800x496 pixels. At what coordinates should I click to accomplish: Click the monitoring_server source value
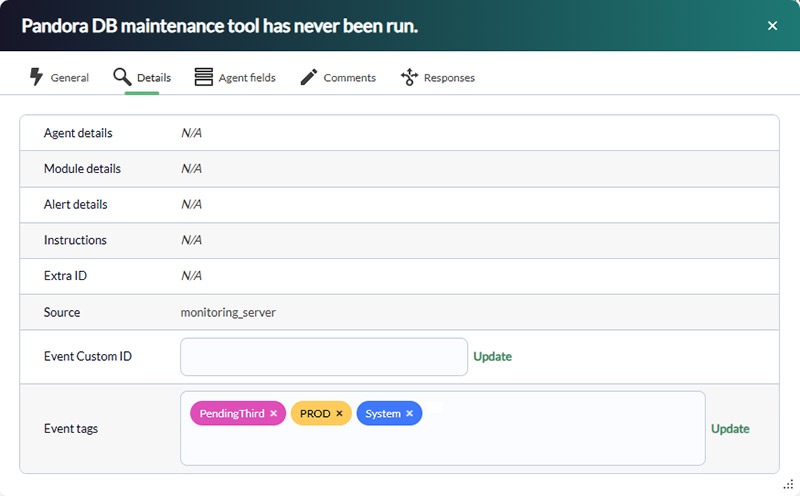point(228,312)
